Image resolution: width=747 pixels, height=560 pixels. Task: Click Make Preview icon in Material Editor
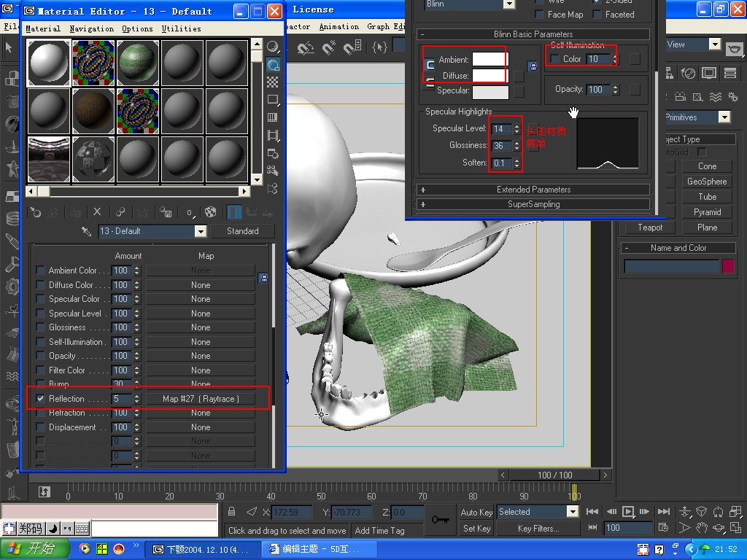click(x=273, y=135)
